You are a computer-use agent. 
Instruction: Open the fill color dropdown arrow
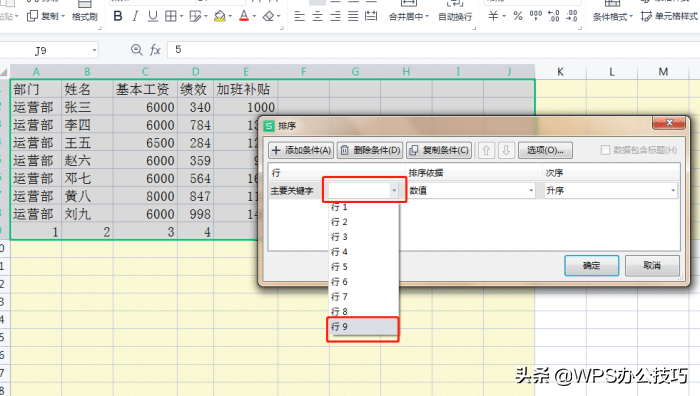[230, 17]
